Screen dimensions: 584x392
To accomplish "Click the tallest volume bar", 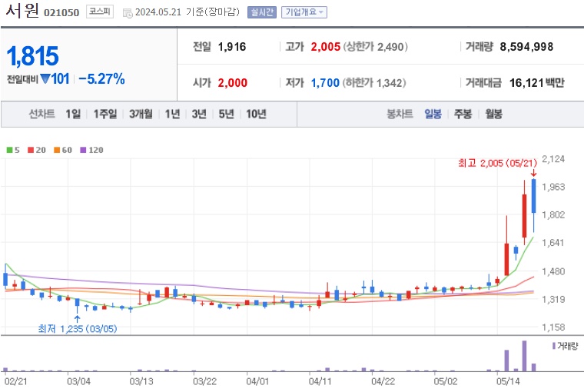I will (x=524, y=356).
